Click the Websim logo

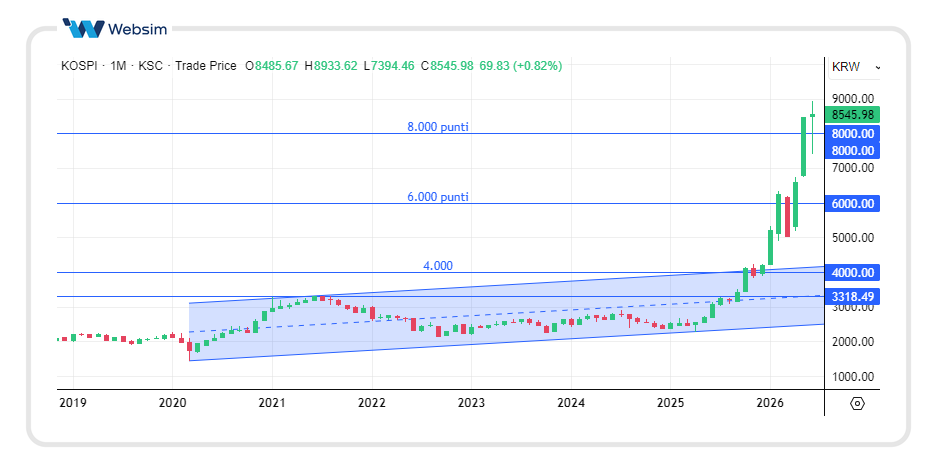pos(115,28)
